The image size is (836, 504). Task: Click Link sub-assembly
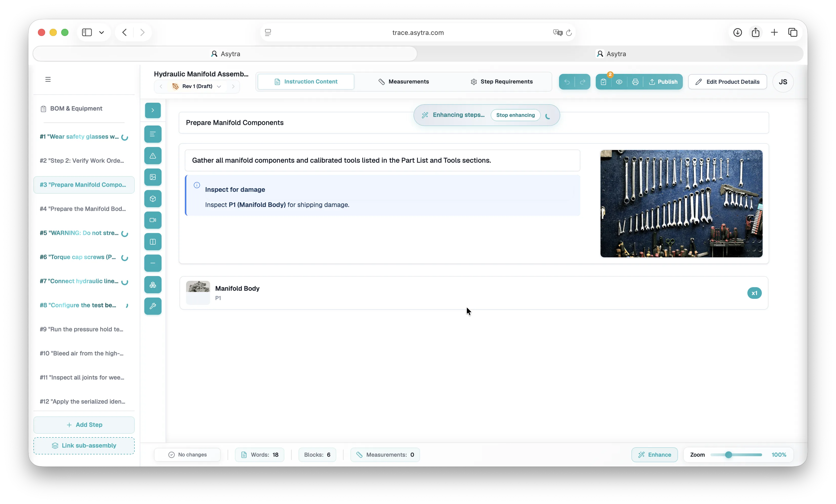click(x=84, y=446)
